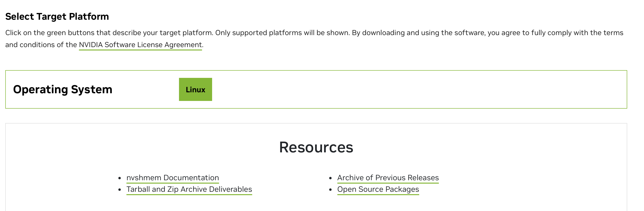
Task: Click the Resources section heading
Action: point(316,148)
